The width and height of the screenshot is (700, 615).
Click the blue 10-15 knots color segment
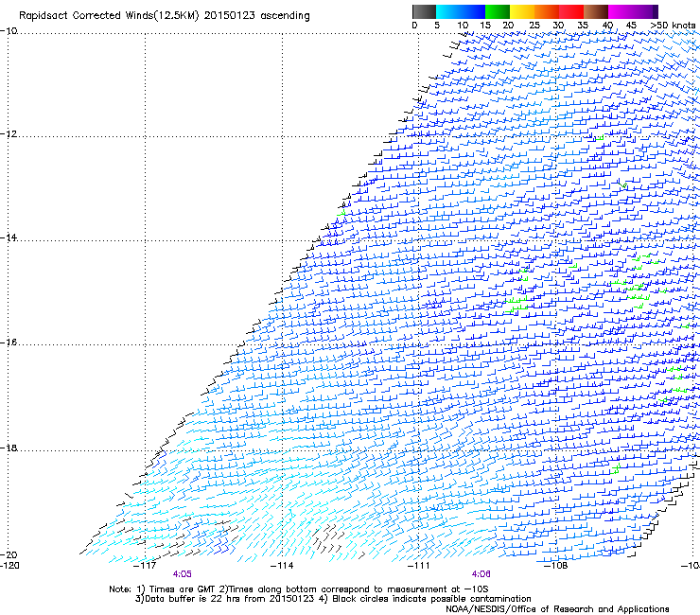[473, 11]
